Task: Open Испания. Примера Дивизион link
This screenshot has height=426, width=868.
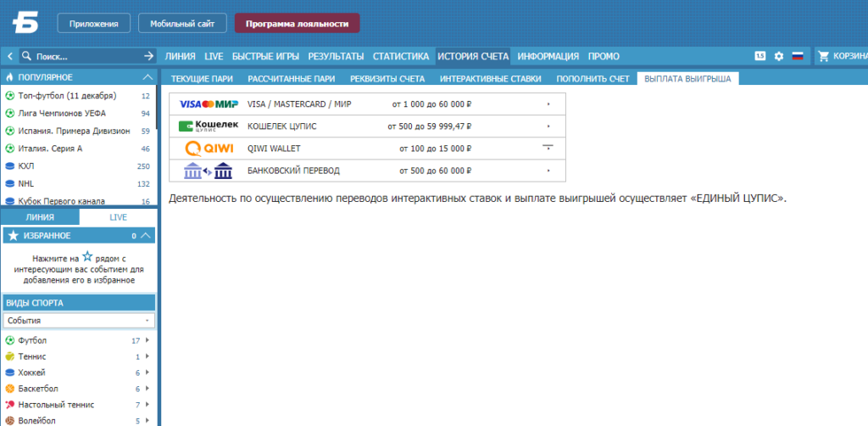Action: tap(75, 132)
